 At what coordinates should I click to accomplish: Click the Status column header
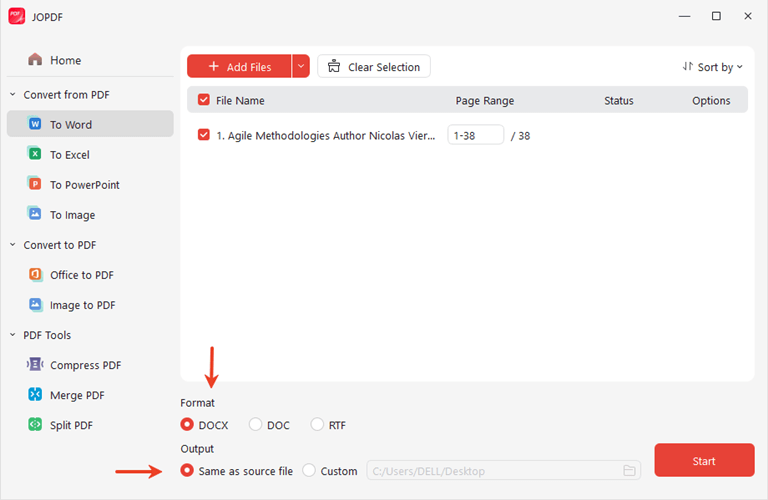(x=619, y=100)
